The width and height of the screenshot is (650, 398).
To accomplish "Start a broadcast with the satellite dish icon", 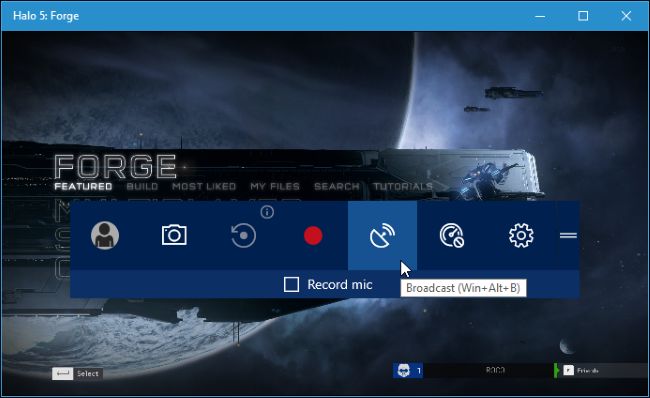I will (382, 235).
